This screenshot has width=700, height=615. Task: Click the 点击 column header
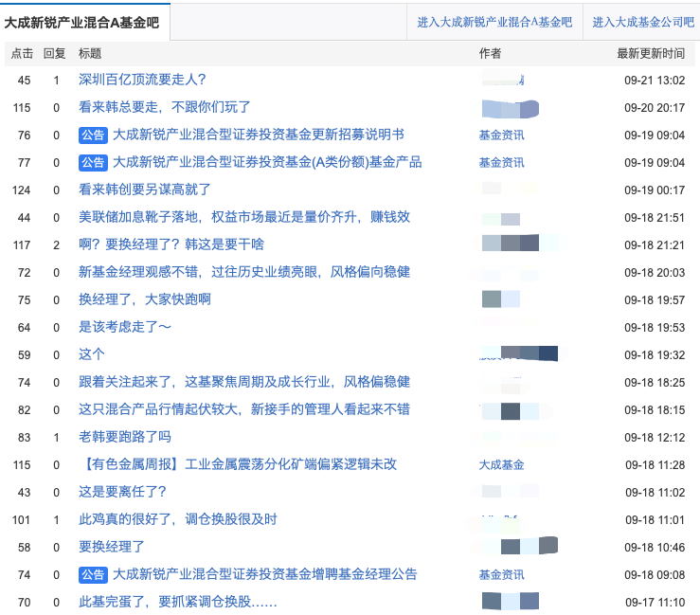(x=22, y=54)
